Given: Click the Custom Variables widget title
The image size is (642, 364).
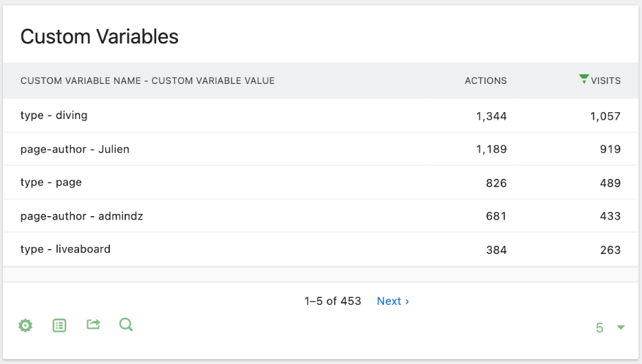Looking at the screenshot, I should (x=99, y=36).
